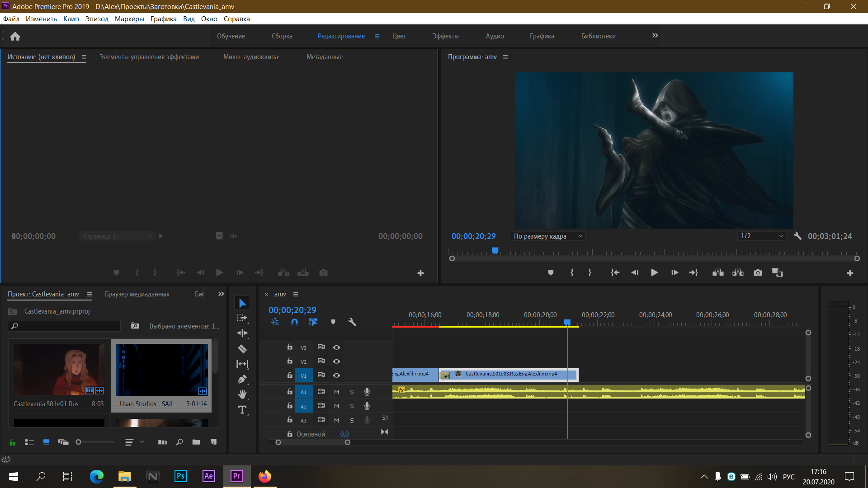Select the Hand tool
This screenshot has width=868, height=488.
click(242, 394)
